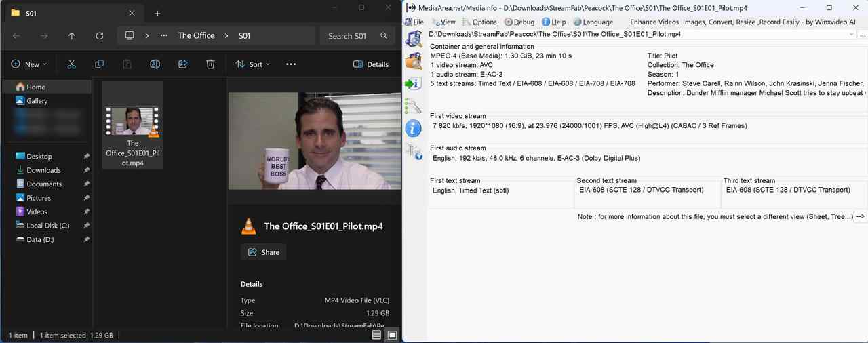Go back in File Explorer

(16, 35)
